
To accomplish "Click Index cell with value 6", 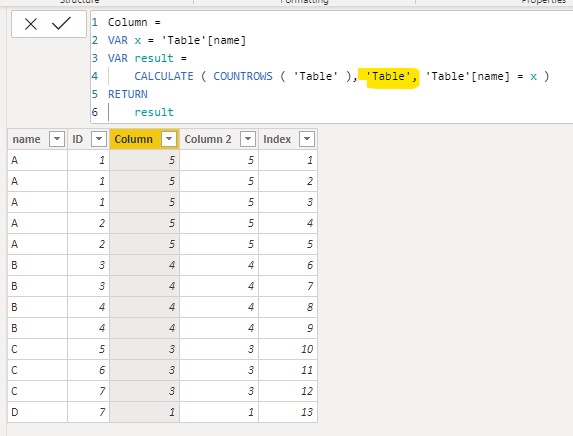I will tap(288, 265).
